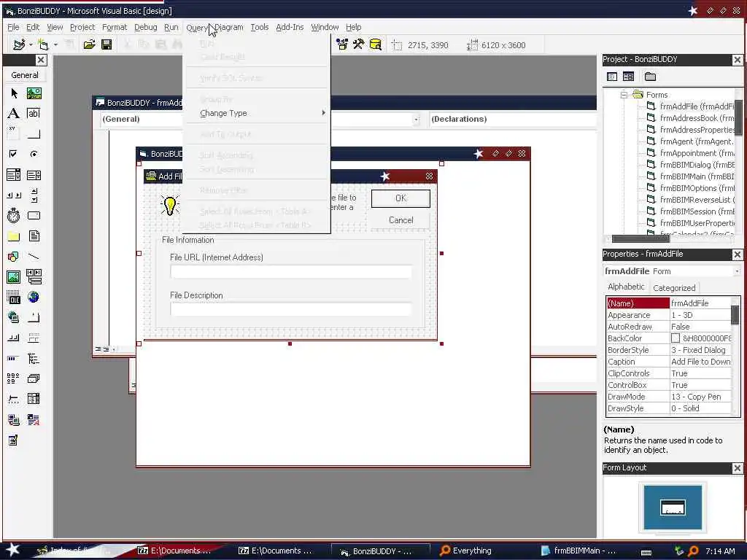
Task: Open the Add-Ins menu
Action: pyautogui.click(x=290, y=27)
